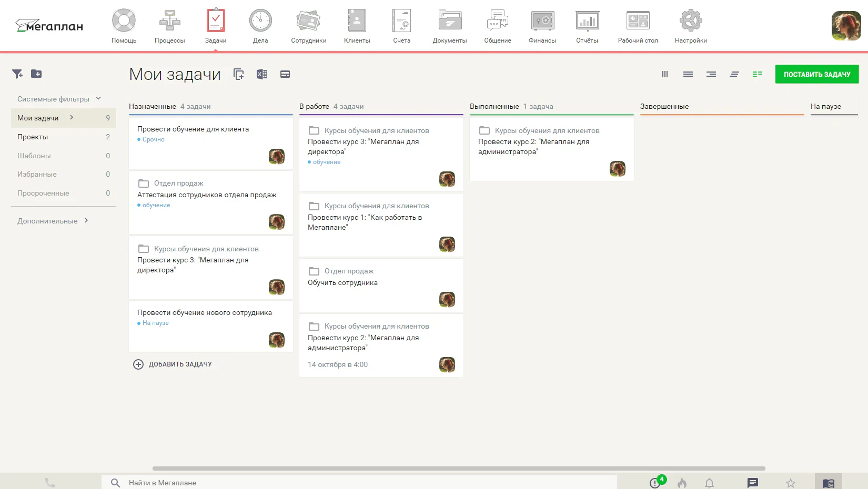The width and height of the screenshot is (868, 489).
Task: Switch to right-aligned list view
Action: click(711, 74)
